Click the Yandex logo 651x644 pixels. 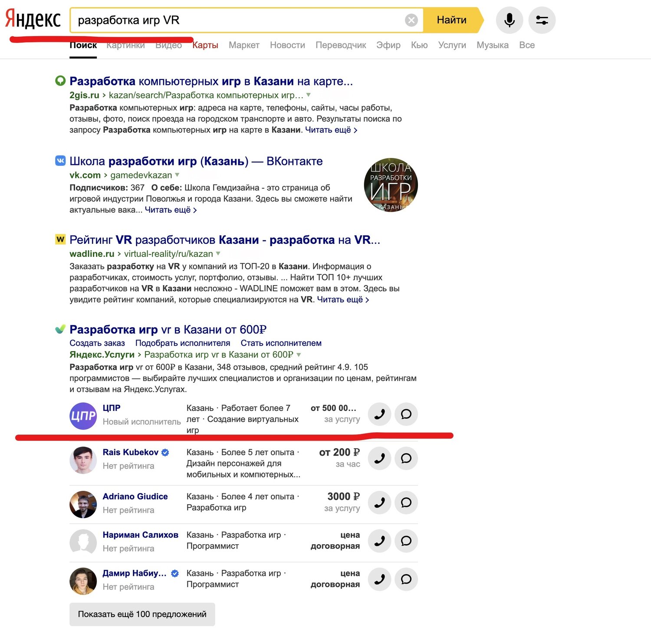point(33,20)
